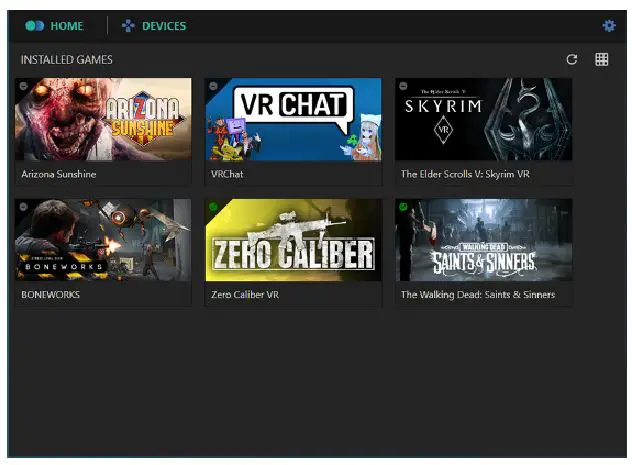
Task: Toggle green status badge on Saints & Sinners
Action: click(403, 207)
